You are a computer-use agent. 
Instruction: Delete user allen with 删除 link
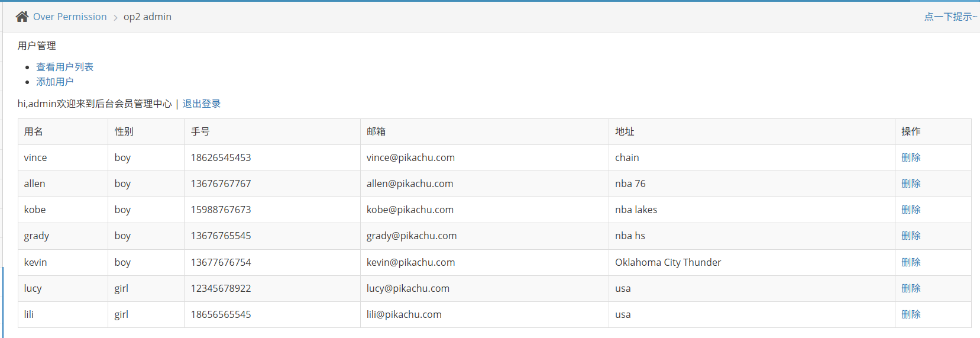[911, 184]
